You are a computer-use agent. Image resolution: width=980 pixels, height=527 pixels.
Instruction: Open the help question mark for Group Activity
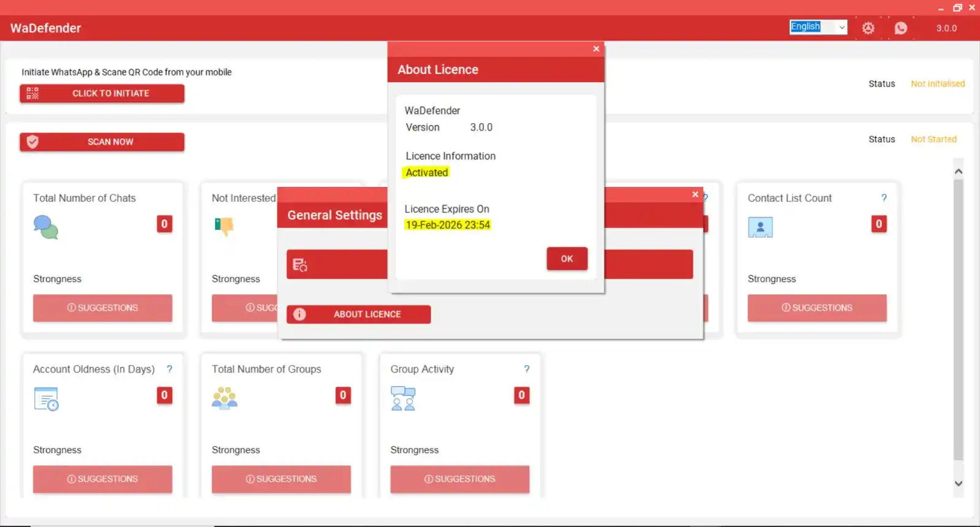click(x=527, y=369)
